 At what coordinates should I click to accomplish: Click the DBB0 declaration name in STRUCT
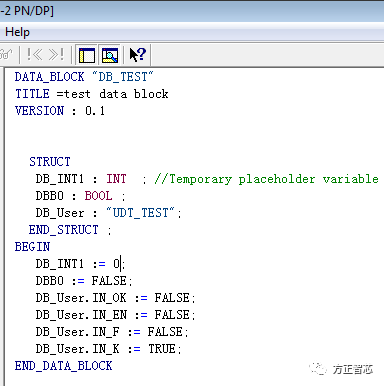pos(50,196)
